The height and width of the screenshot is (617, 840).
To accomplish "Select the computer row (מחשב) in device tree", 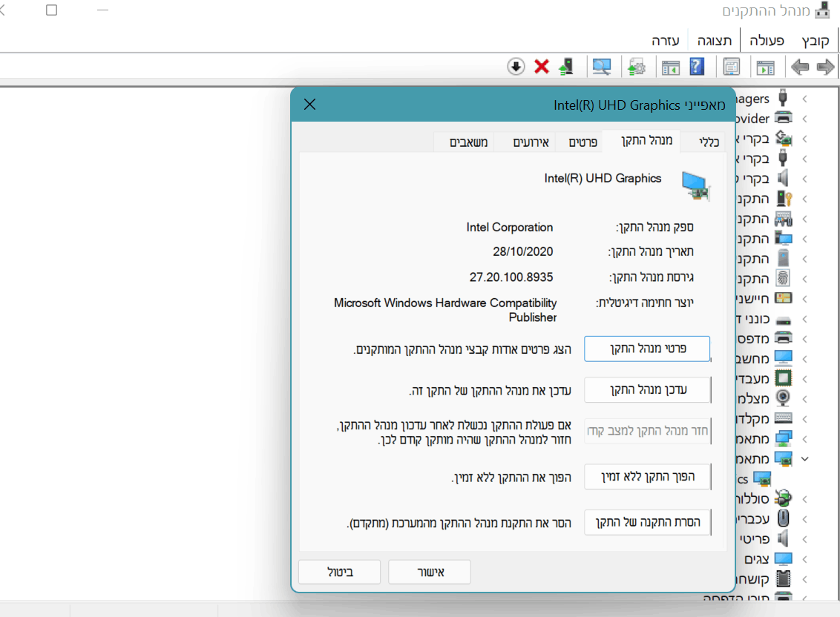I will (765, 359).
